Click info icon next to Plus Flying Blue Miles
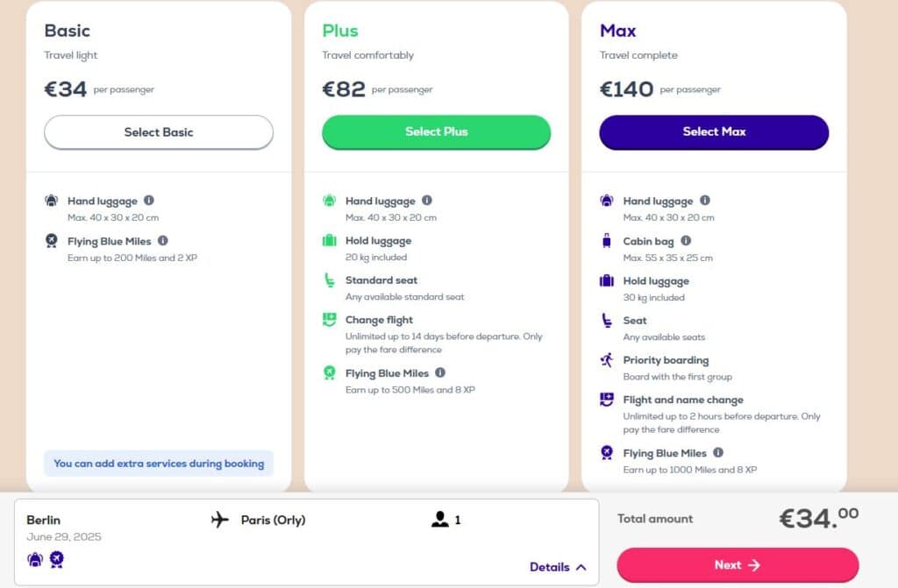 click(440, 373)
